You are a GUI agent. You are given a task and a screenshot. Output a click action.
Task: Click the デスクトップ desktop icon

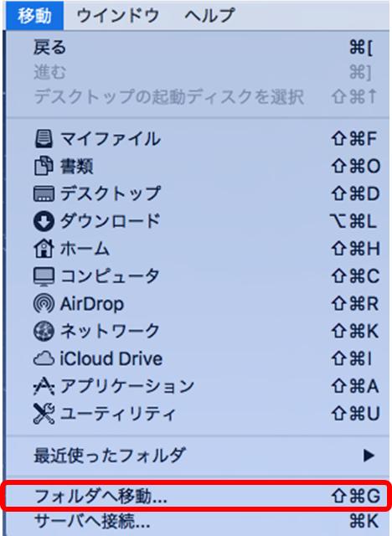pyautogui.click(x=44, y=193)
